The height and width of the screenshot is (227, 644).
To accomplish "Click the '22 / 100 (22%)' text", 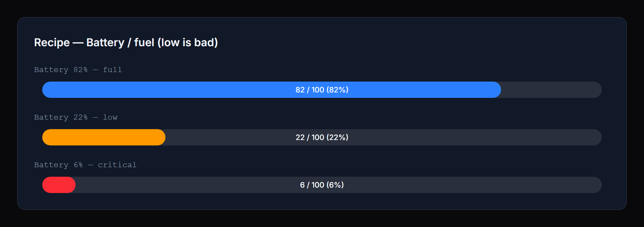I will point(321,137).
